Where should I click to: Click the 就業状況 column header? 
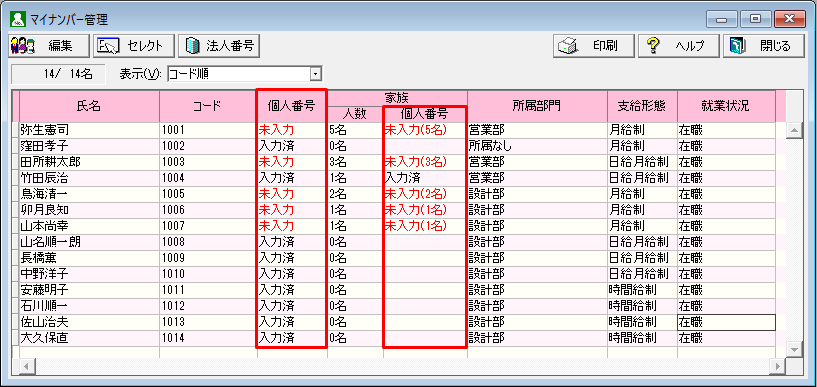click(x=727, y=106)
